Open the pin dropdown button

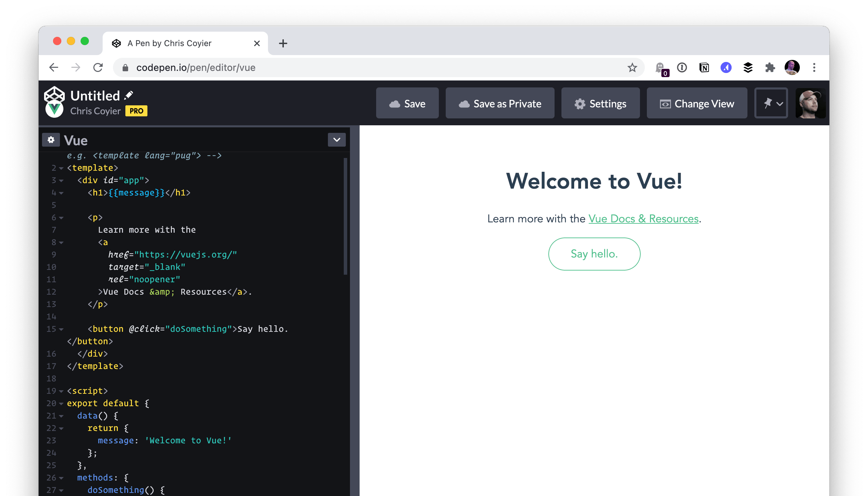(771, 103)
